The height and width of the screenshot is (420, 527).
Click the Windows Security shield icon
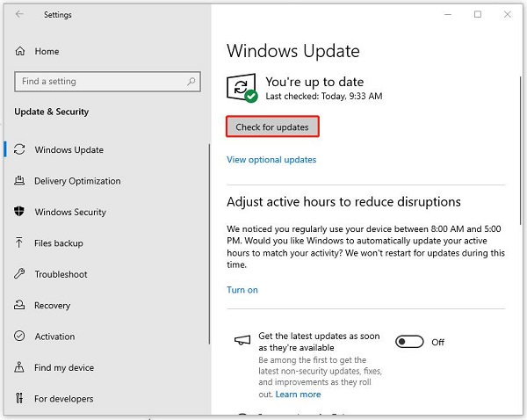pos(19,212)
